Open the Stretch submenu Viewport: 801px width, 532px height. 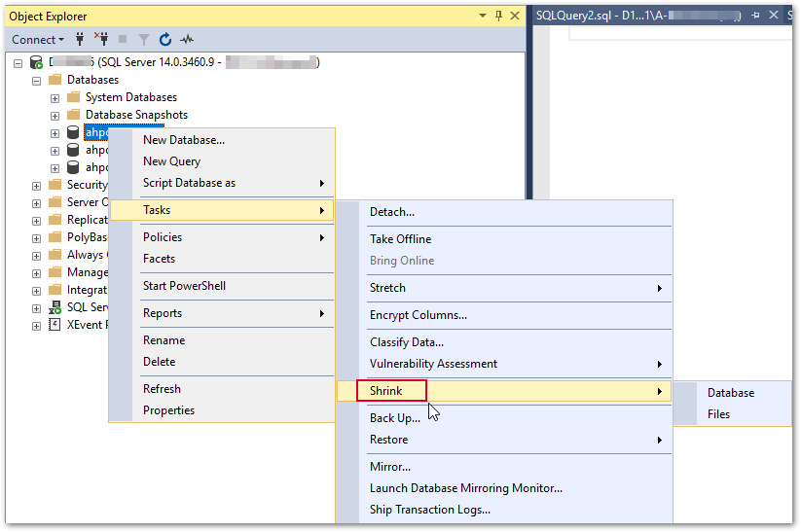click(504, 288)
